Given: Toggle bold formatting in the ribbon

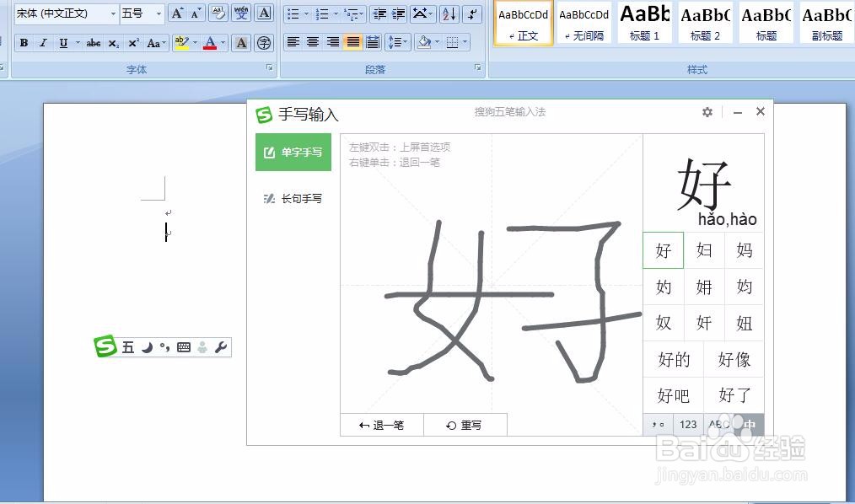Looking at the screenshot, I should tap(24, 43).
